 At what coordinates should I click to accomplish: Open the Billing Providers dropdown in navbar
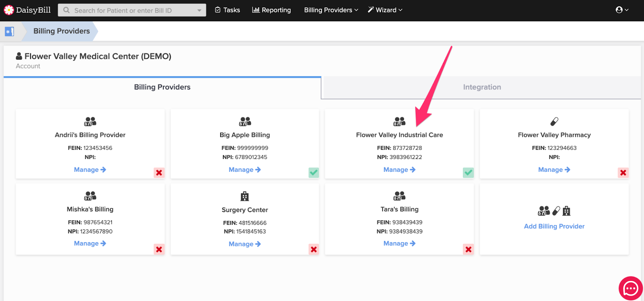(x=331, y=10)
